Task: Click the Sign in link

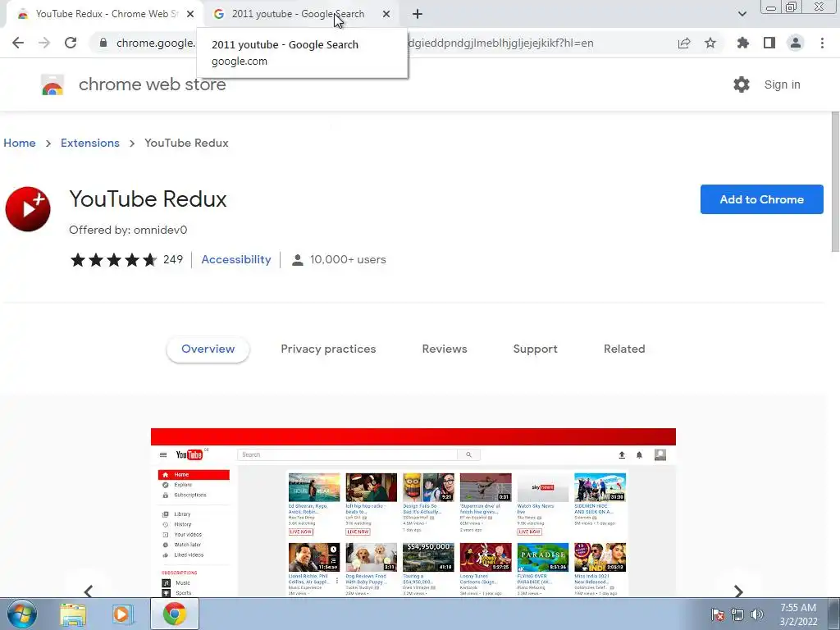Action: pos(782,84)
